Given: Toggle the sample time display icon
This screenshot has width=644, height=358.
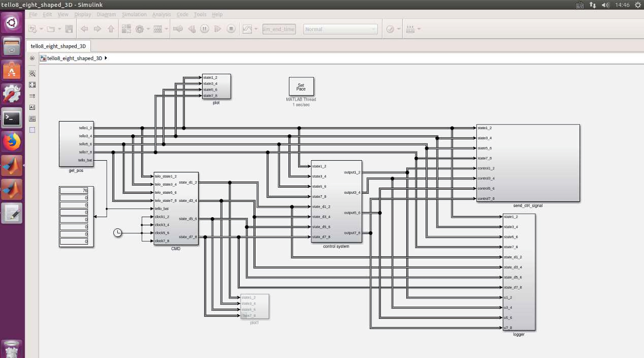Looking at the screenshot, I should pos(32,96).
